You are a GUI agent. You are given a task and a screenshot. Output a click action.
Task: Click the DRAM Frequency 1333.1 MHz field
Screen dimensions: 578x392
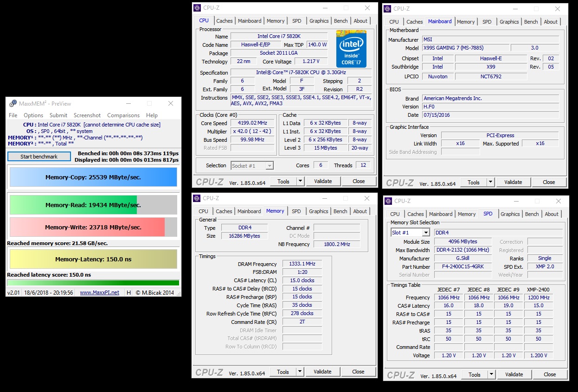point(302,264)
